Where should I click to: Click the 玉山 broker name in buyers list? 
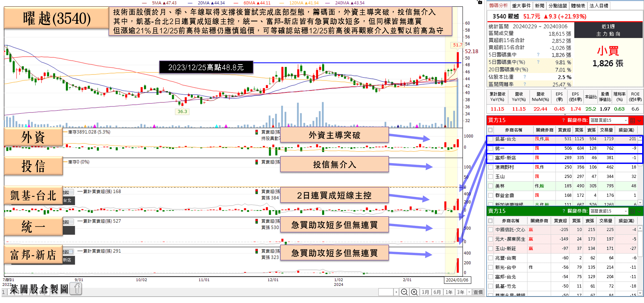click(x=500, y=176)
